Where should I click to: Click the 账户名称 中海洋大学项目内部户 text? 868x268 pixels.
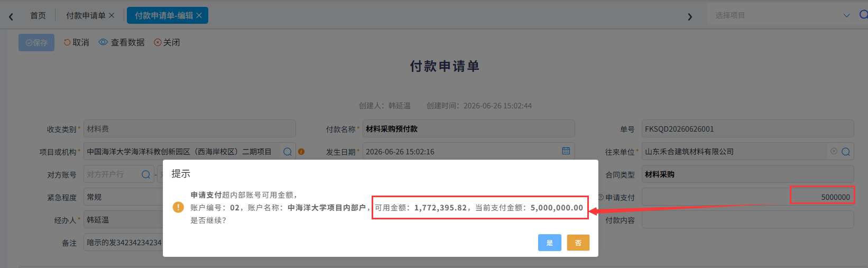tap(307, 208)
